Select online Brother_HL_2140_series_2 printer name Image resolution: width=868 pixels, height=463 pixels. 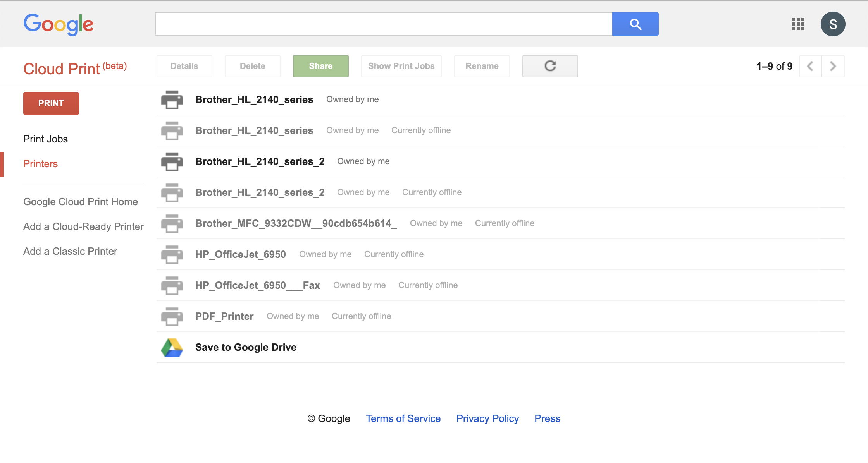pyautogui.click(x=260, y=161)
